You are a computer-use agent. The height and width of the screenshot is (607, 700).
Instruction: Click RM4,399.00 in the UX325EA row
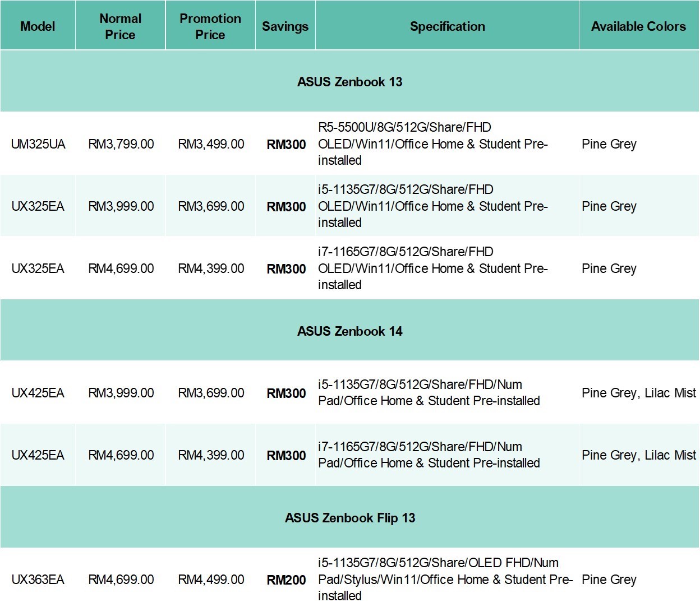(x=211, y=268)
